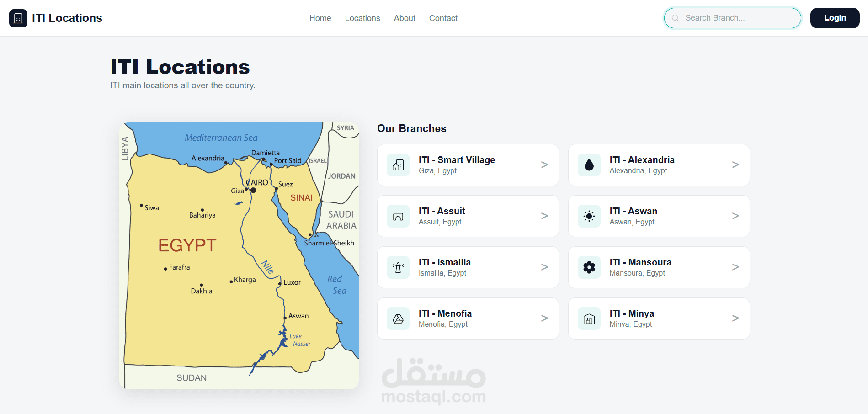Screen dimensions: 868x414
Task: Click the ITI Locations brand title link
Action: pos(67,18)
